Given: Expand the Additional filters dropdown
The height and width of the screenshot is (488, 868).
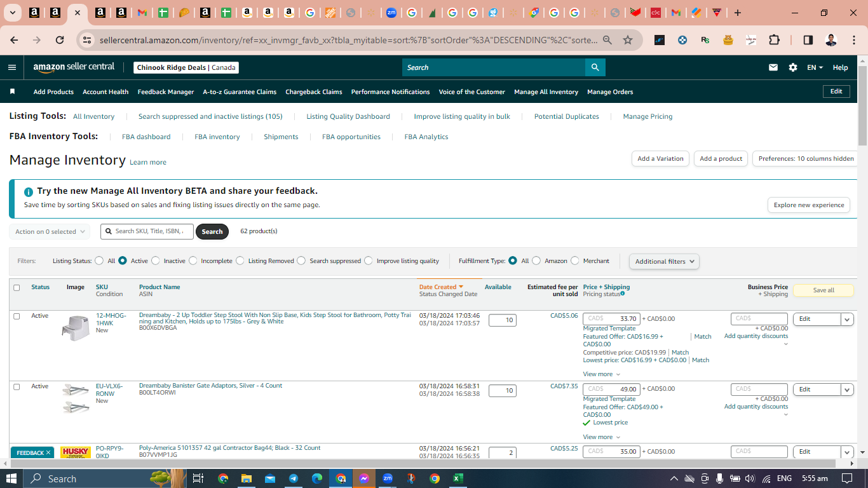Looking at the screenshot, I should tap(664, 261).
